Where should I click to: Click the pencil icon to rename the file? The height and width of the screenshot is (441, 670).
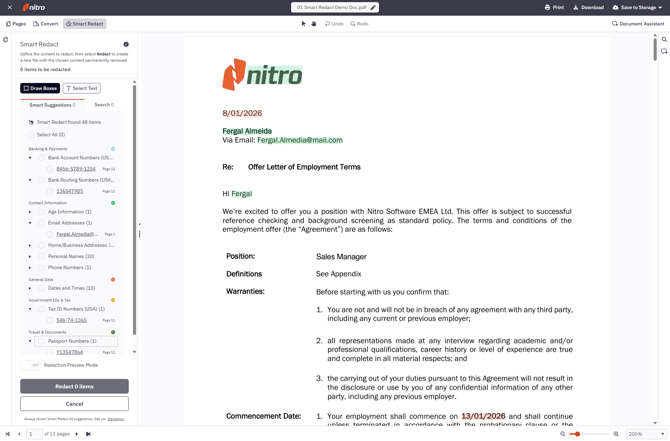tap(373, 7)
